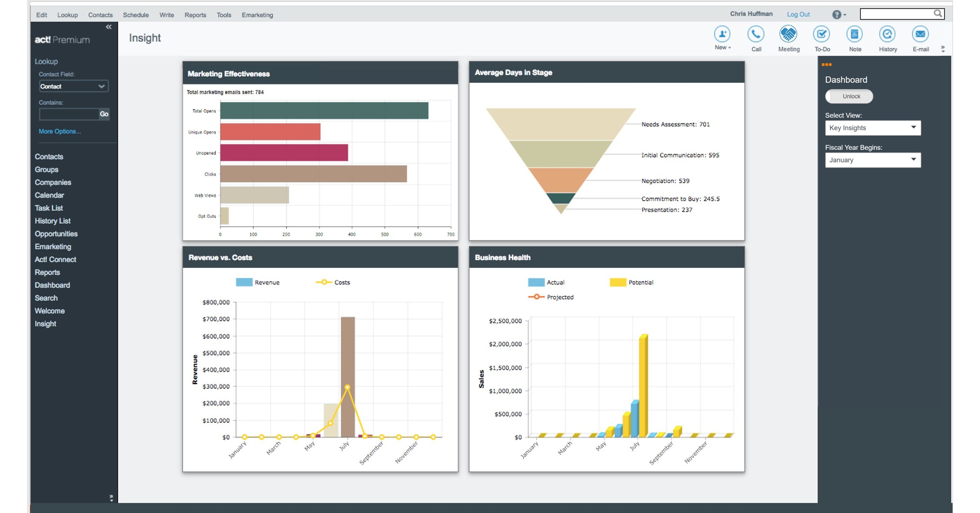Click the New contact icon
This screenshot has height=513, width=980.
click(722, 34)
